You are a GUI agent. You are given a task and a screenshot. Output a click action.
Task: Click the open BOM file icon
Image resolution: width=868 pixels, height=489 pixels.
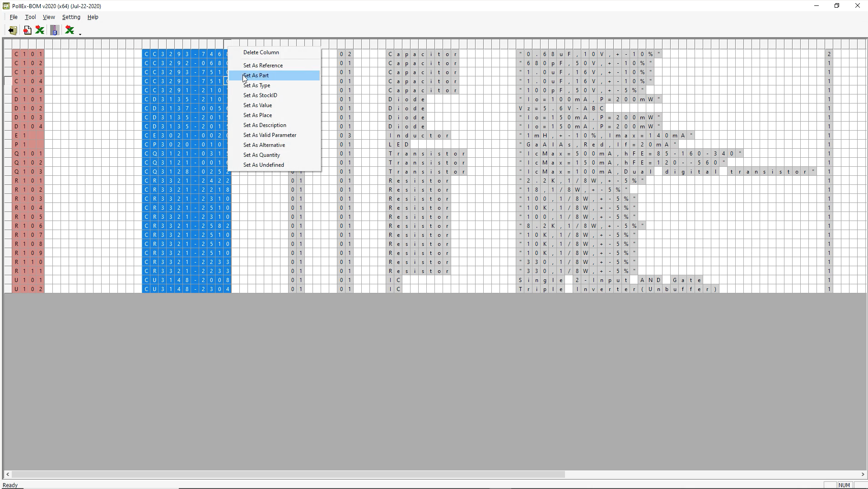pyautogui.click(x=12, y=30)
